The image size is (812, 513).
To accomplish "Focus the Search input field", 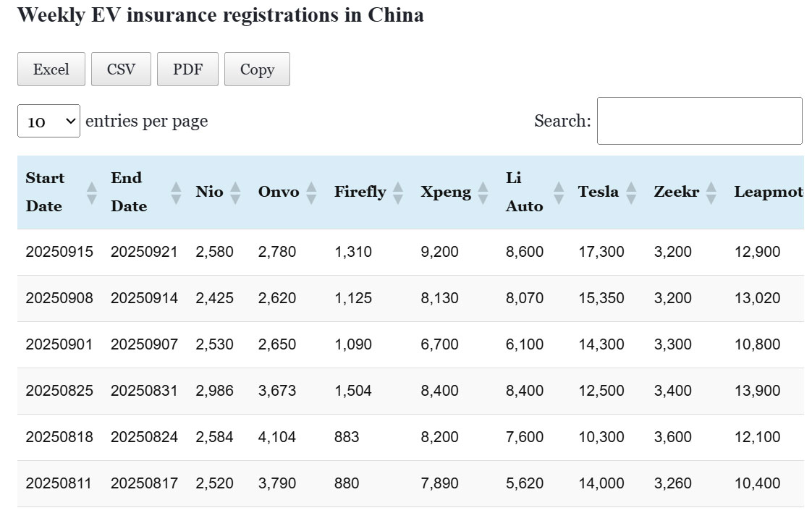I will [699, 121].
